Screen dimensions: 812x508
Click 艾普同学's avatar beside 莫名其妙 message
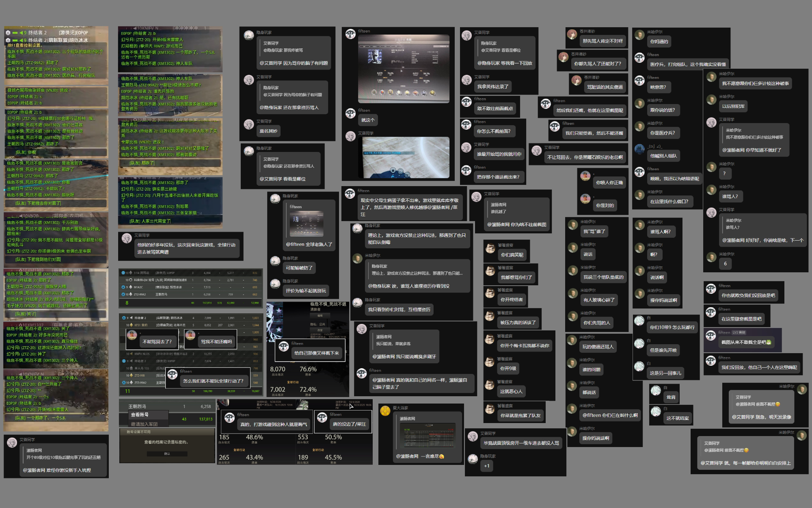point(249,124)
